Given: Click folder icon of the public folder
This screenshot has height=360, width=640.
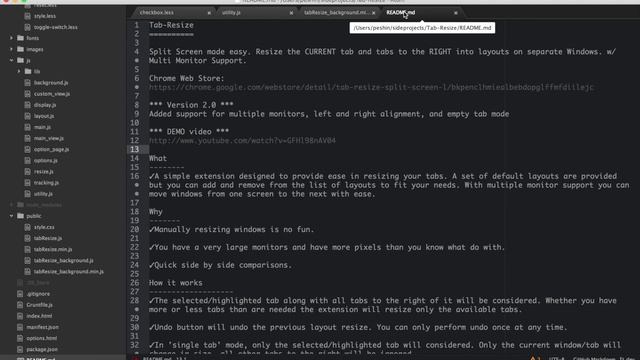Looking at the screenshot, I should click(x=20, y=216).
